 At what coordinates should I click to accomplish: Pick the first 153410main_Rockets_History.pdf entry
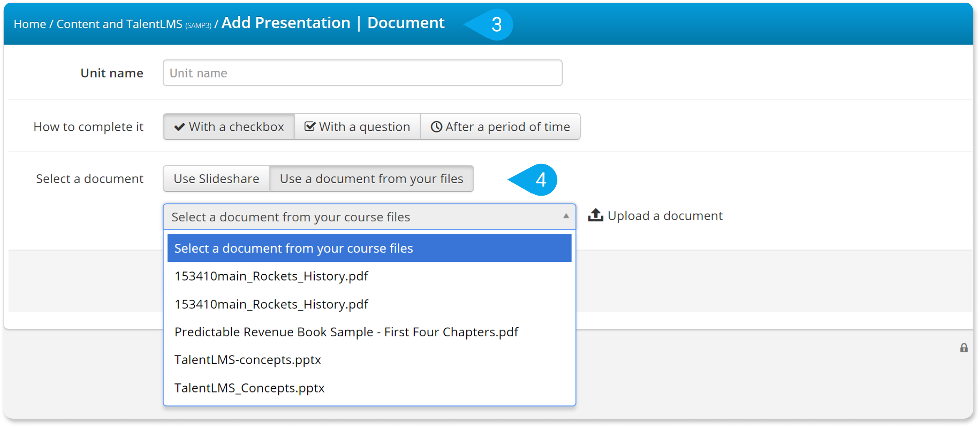[x=369, y=276]
